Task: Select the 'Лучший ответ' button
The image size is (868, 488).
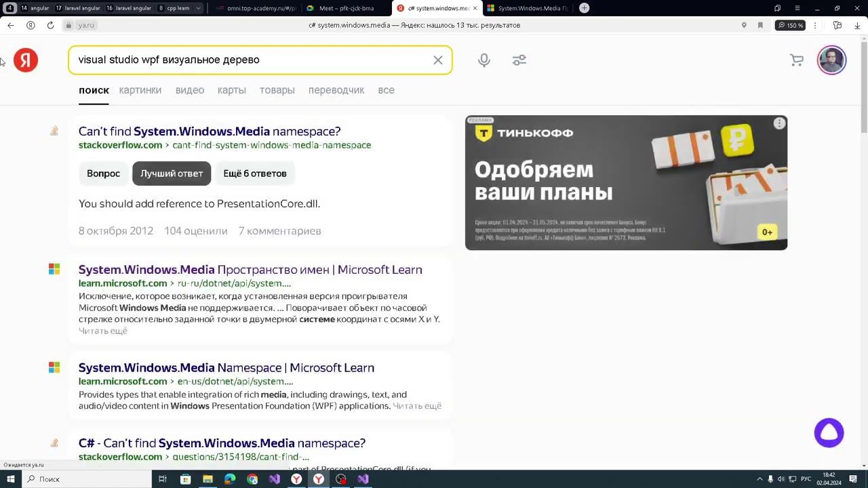Action: pyautogui.click(x=172, y=174)
